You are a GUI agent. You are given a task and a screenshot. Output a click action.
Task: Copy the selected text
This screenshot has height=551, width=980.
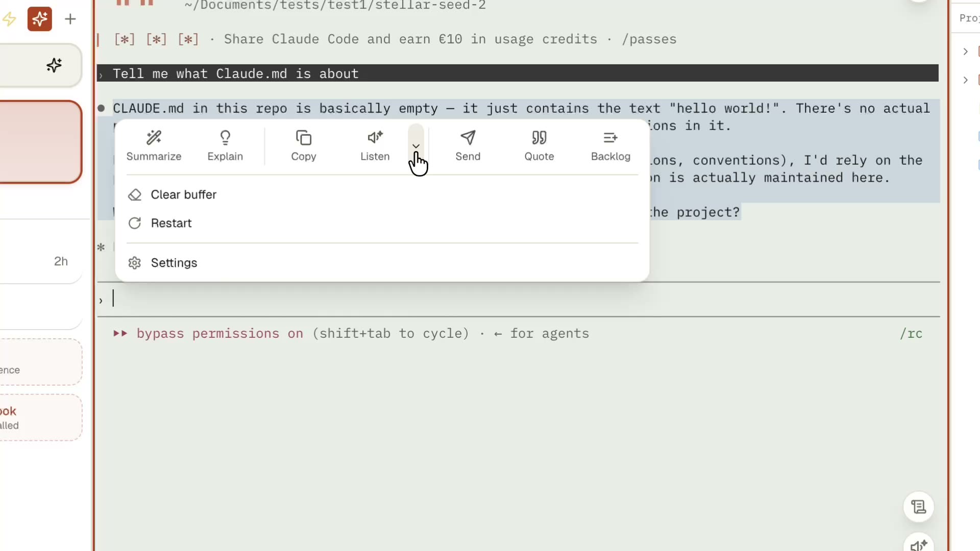pos(304,145)
